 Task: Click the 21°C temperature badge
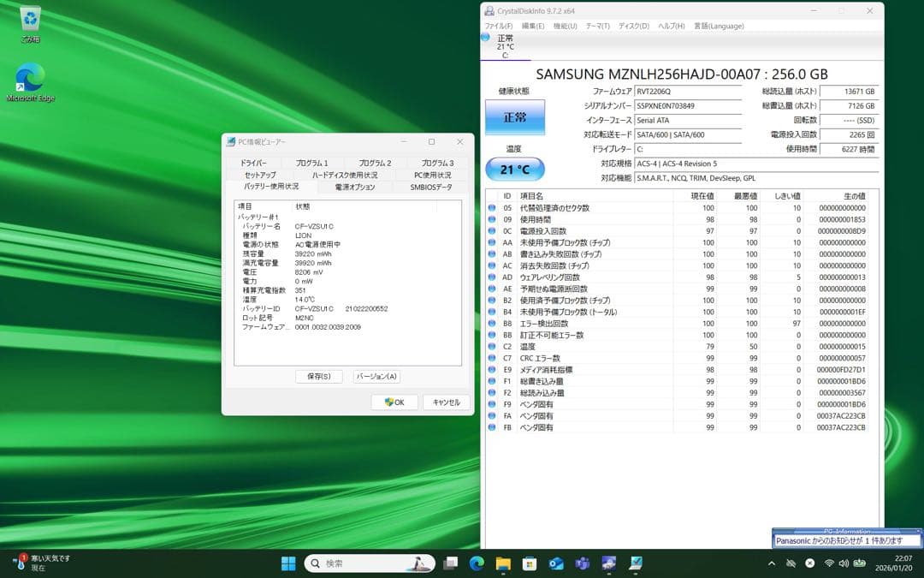click(512, 169)
